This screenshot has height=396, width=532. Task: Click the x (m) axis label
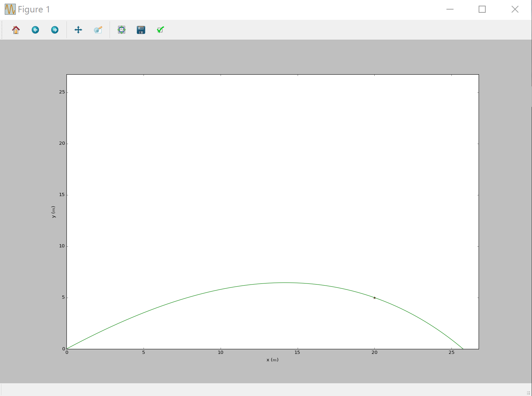(x=273, y=360)
